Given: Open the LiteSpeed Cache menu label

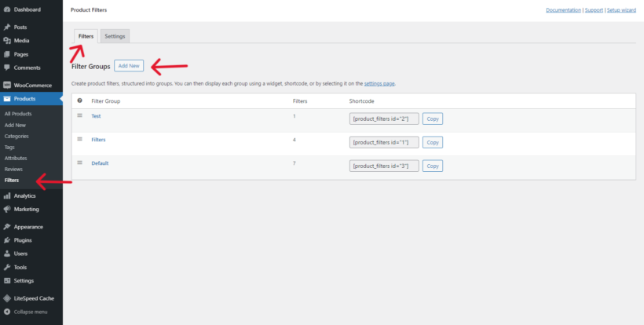Looking at the screenshot, I should tap(34, 298).
